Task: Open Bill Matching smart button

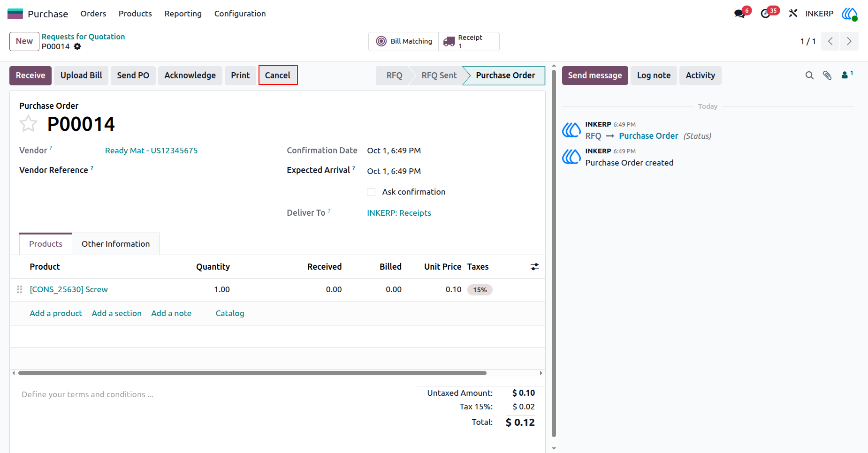Action: point(404,41)
